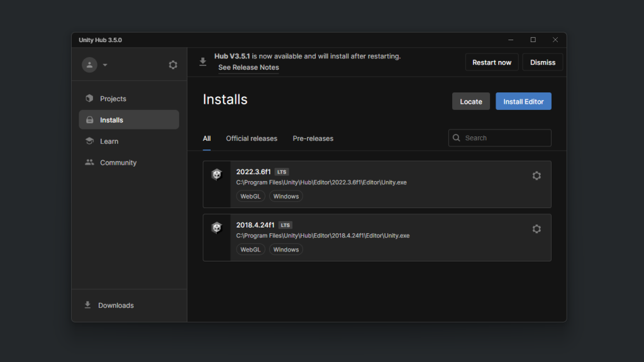Click the Install Editor button
644x362 pixels.
[523, 101]
